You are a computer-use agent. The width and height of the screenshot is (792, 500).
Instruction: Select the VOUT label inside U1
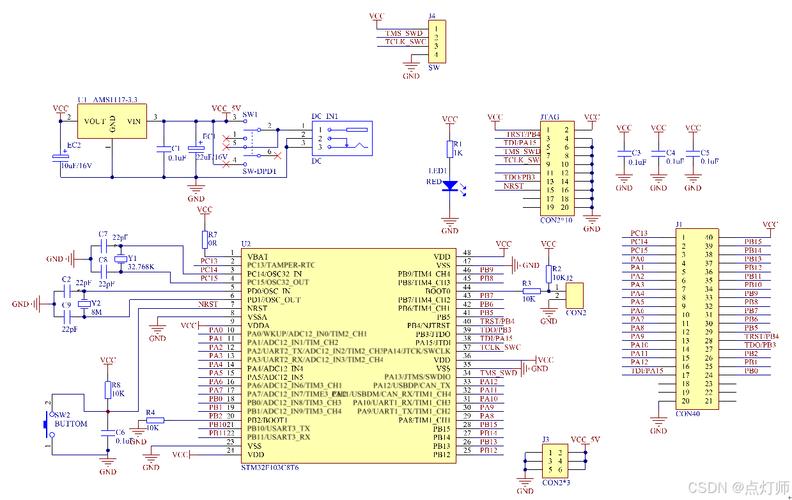pos(95,121)
